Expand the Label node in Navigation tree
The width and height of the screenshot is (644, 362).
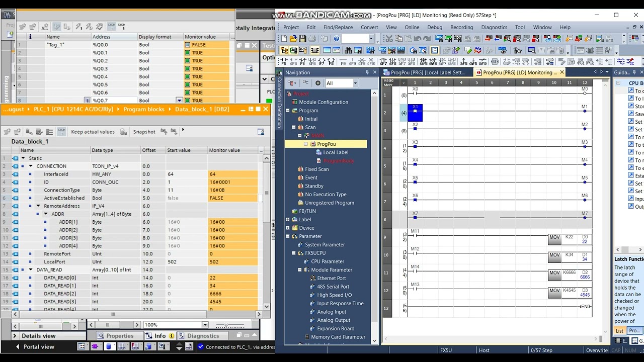click(288, 220)
